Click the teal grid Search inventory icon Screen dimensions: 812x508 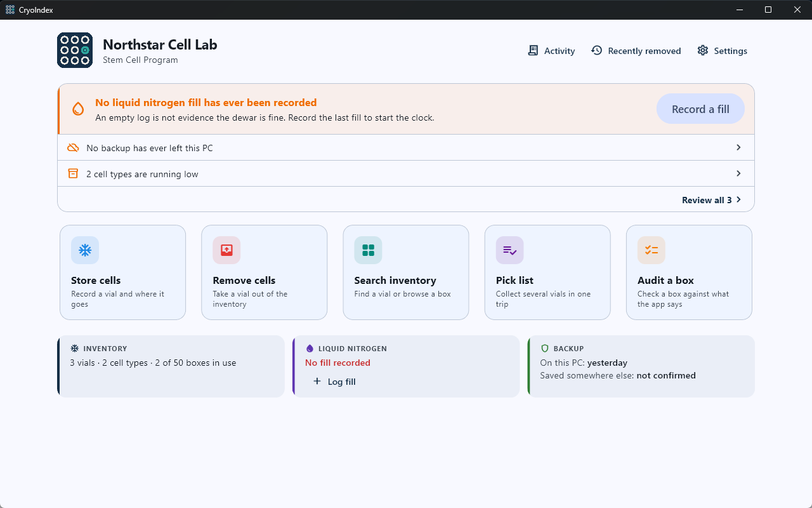tap(368, 250)
